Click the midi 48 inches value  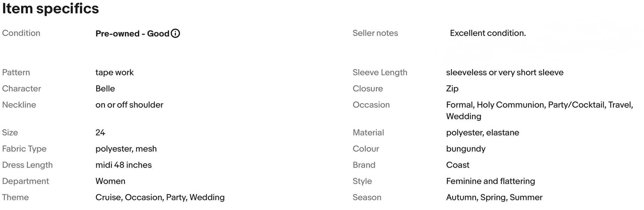click(x=123, y=165)
